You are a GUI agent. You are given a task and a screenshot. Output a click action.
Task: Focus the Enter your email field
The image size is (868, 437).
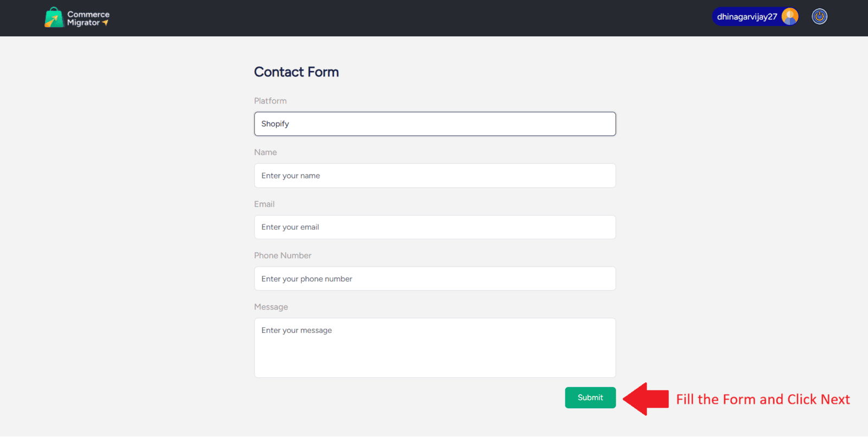coord(435,227)
